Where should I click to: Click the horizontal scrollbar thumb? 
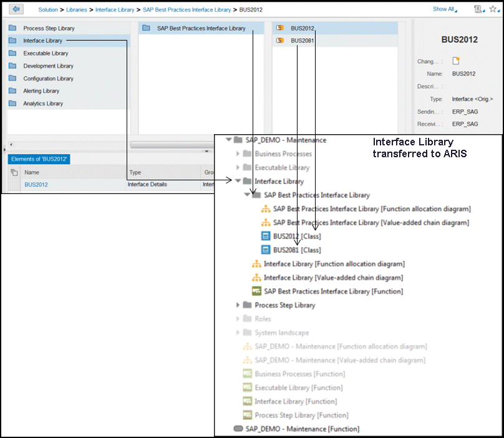172,145
